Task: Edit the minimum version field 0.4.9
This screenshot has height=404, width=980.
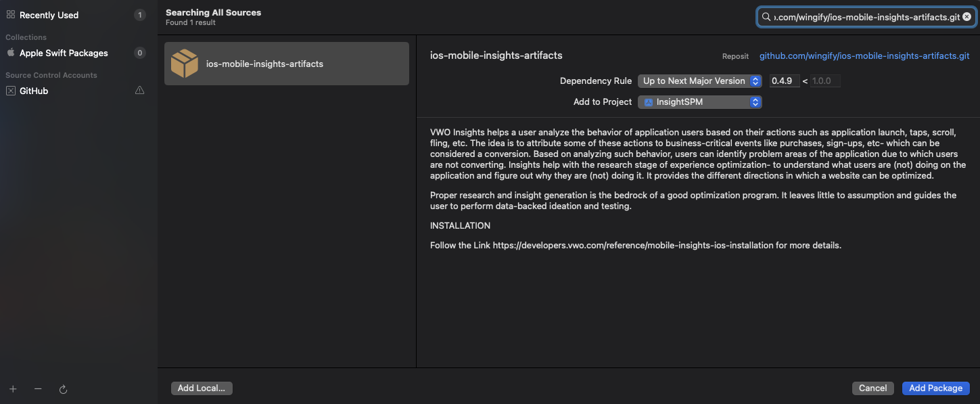Action: (783, 81)
